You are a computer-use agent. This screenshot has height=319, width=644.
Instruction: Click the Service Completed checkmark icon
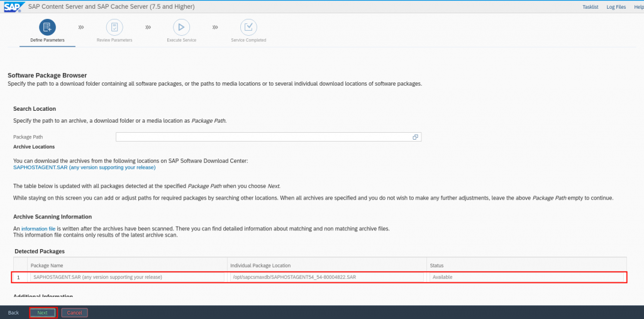tap(248, 27)
